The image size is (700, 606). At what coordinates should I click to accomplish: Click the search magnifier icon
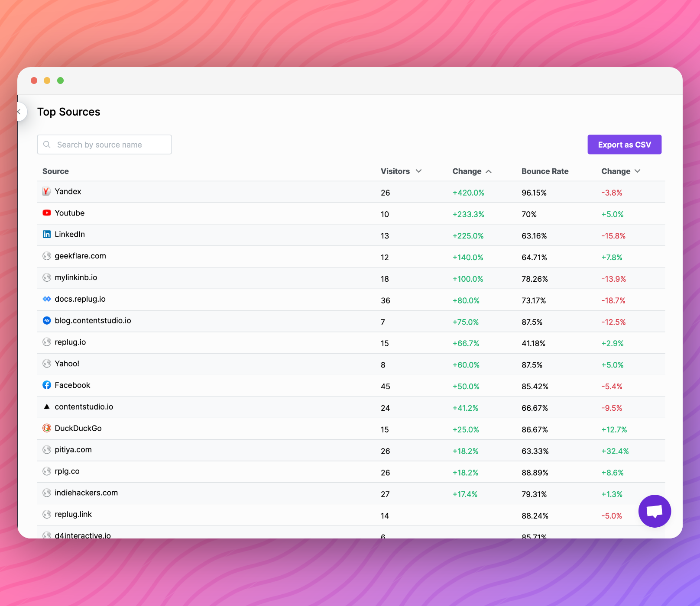47,145
